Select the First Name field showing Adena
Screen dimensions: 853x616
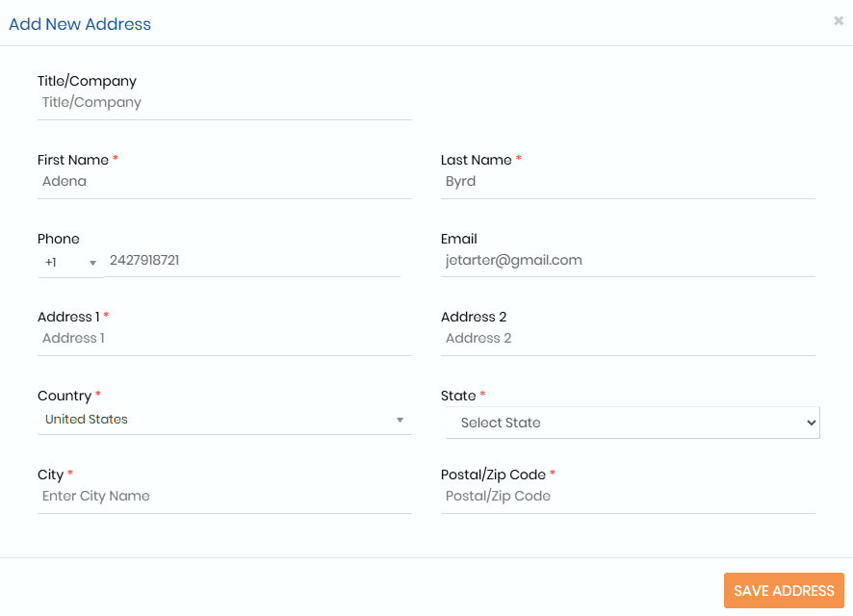click(x=224, y=181)
